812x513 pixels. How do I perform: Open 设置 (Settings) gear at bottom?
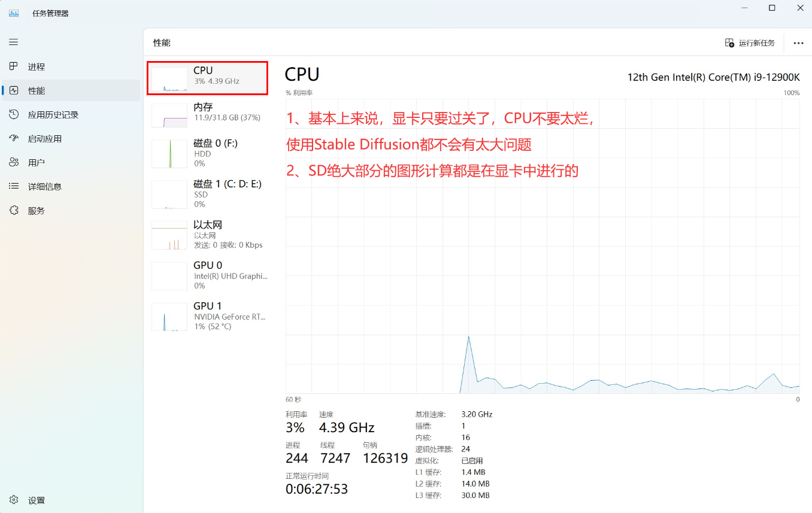[14, 500]
